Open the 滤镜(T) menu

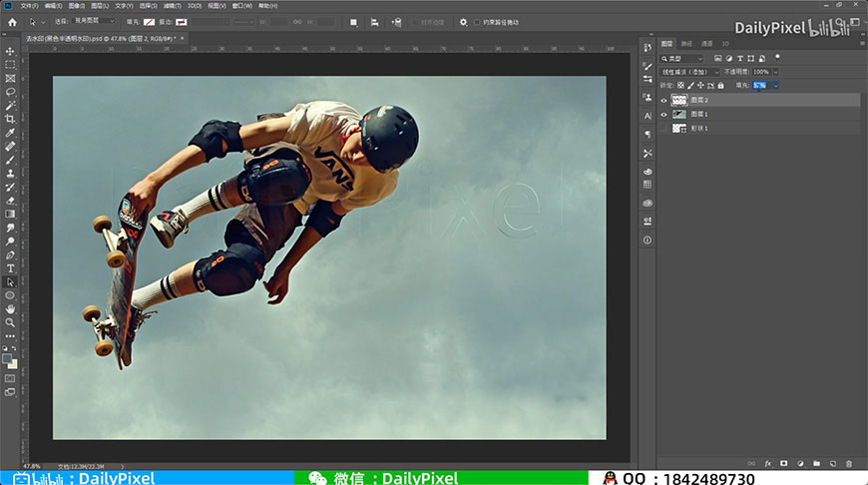click(173, 6)
